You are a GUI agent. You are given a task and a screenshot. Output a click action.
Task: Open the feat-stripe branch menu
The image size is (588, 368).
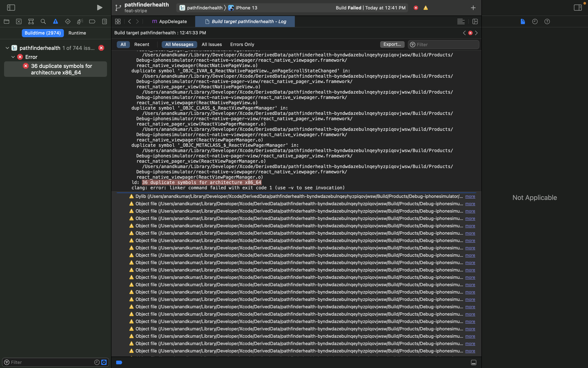[x=136, y=11]
